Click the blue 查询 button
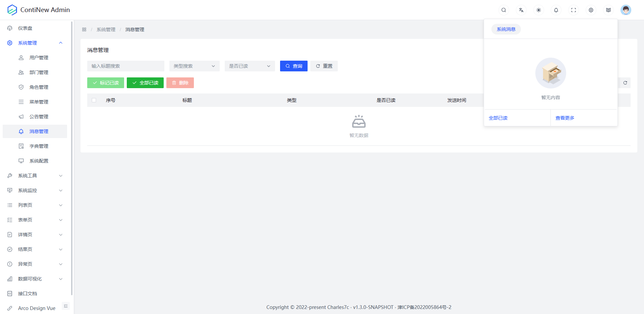 coord(293,66)
